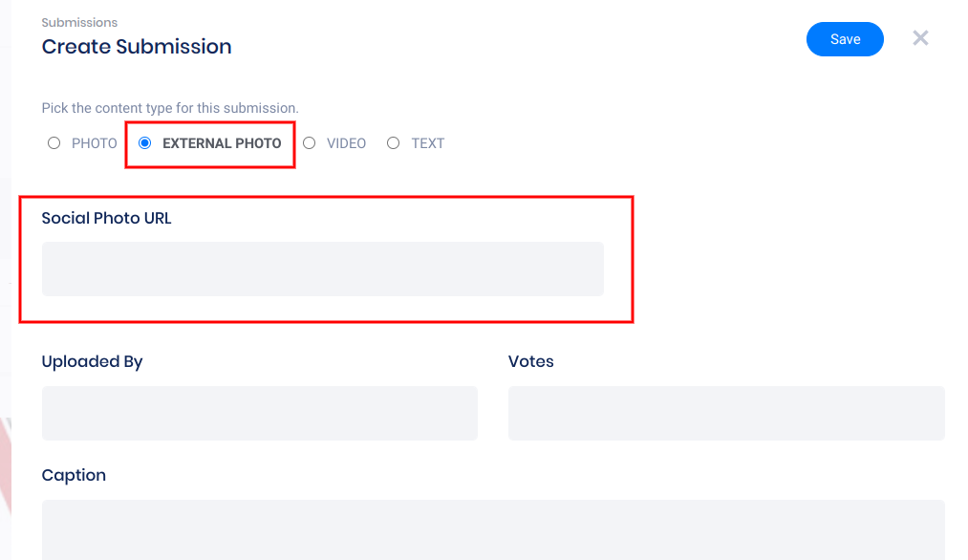This screenshot has height=560, width=968.
Task: Click the TEXT option label text
Action: pyautogui.click(x=428, y=143)
